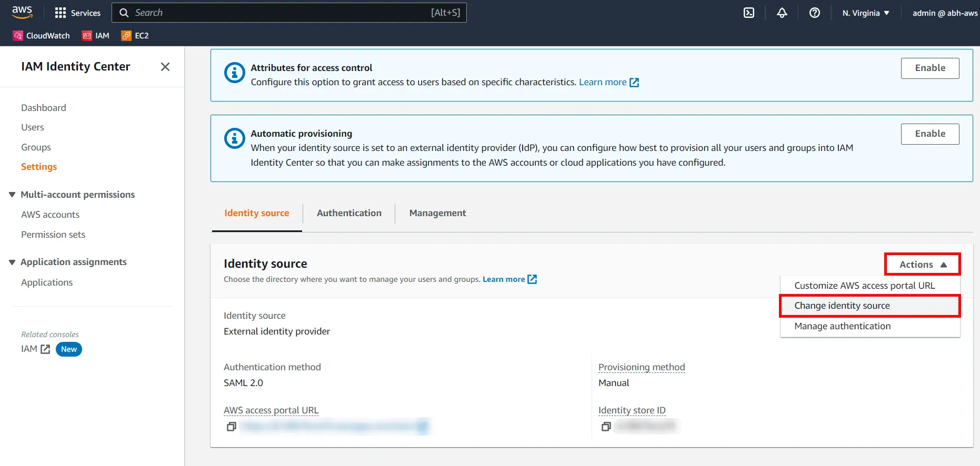
Task: Open the help question mark icon
Action: pyautogui.click(x=814, y=13)
